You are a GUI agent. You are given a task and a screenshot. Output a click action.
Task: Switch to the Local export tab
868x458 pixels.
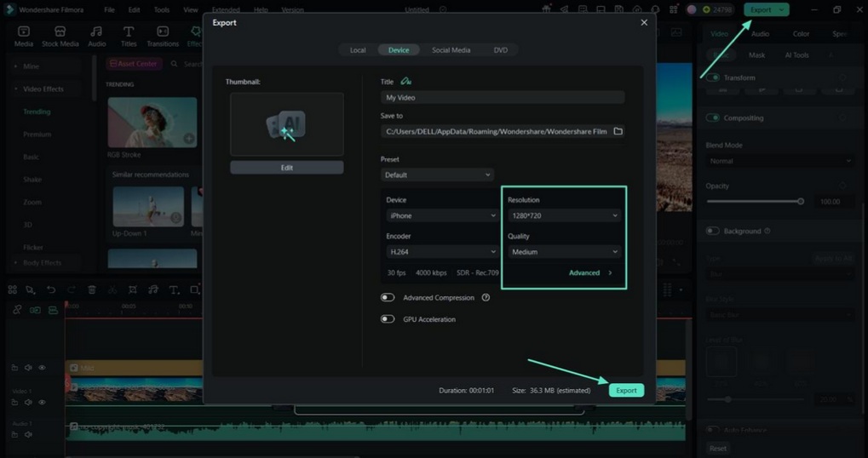point(358,49)
